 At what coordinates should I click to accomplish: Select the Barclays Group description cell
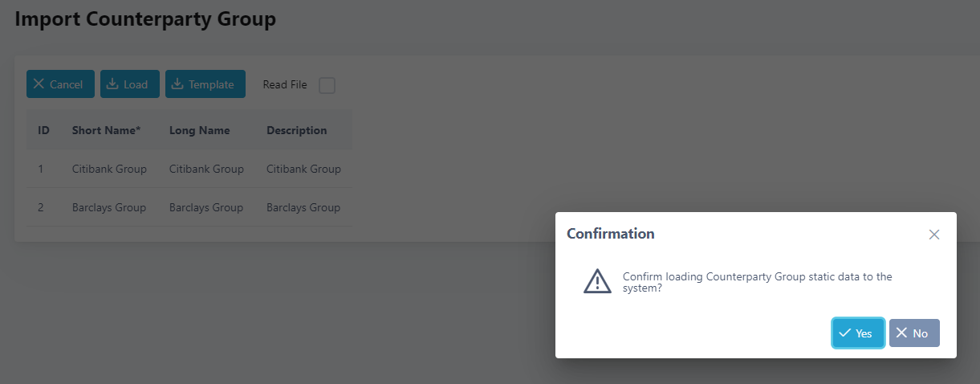point(303,207)
